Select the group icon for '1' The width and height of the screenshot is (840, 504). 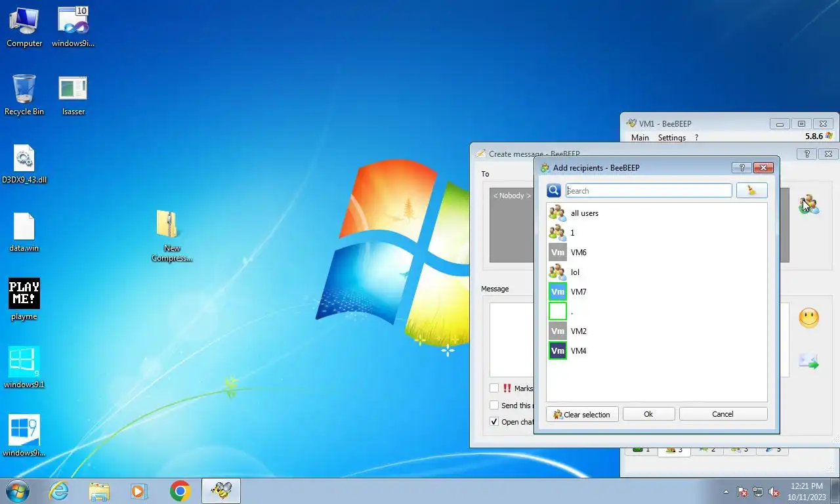point(557,233)
